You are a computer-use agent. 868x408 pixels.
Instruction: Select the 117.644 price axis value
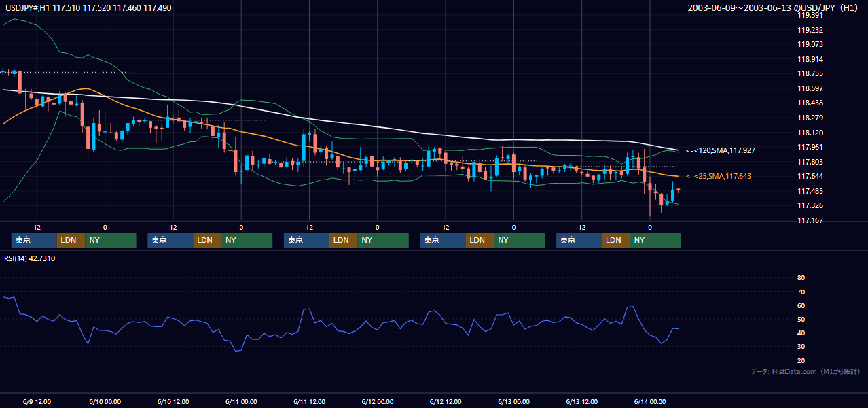(x=810, y=176)
